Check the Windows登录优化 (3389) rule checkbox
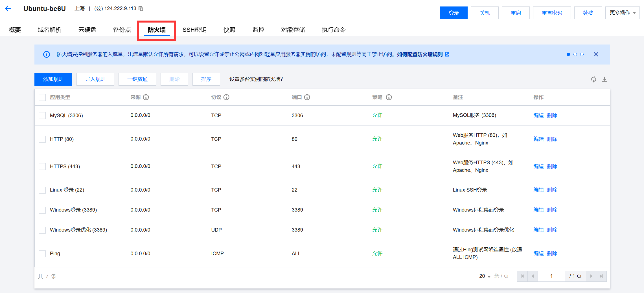 point(42,230)
